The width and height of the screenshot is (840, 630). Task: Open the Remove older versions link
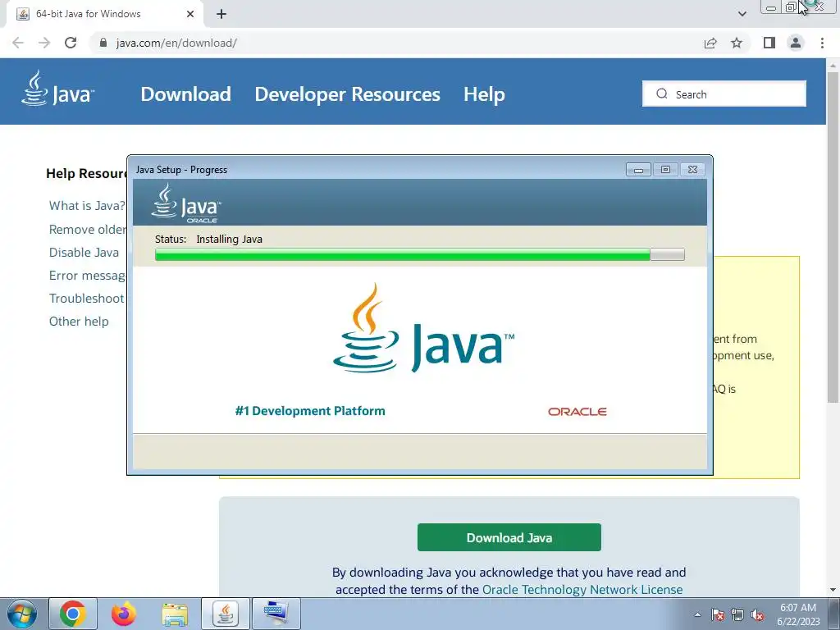88,230
